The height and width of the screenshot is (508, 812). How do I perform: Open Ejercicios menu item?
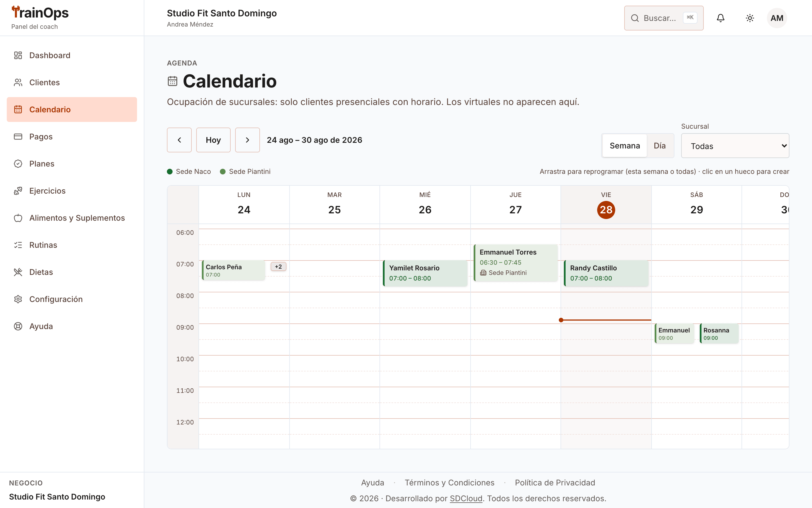(x=72, y=191)
